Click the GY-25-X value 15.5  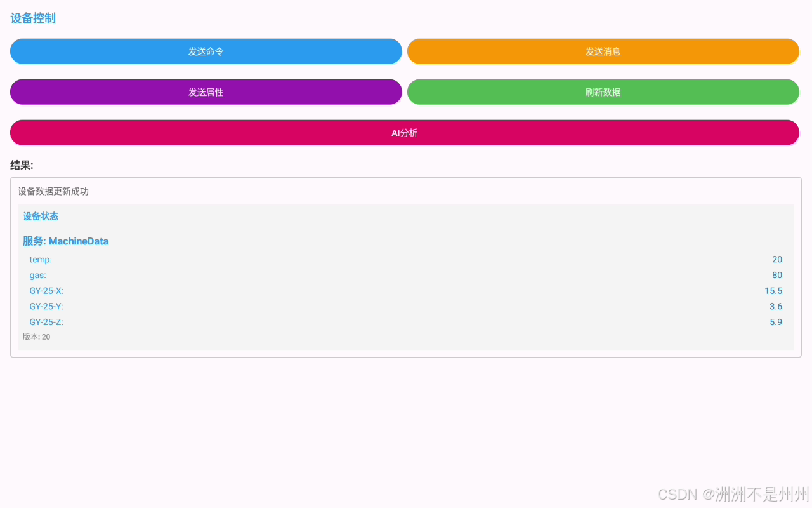coord(773,291)
